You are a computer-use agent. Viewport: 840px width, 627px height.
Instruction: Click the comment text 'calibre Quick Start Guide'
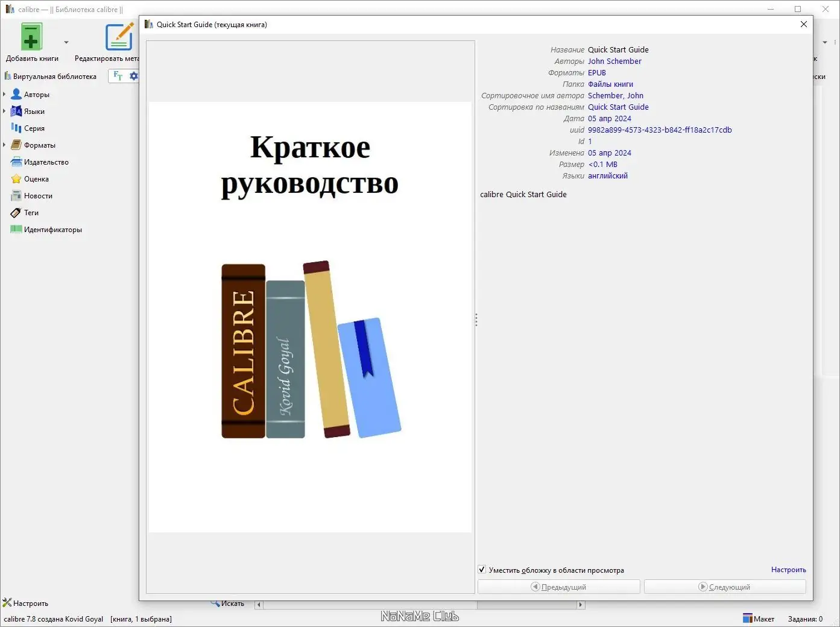click(523, 195)
